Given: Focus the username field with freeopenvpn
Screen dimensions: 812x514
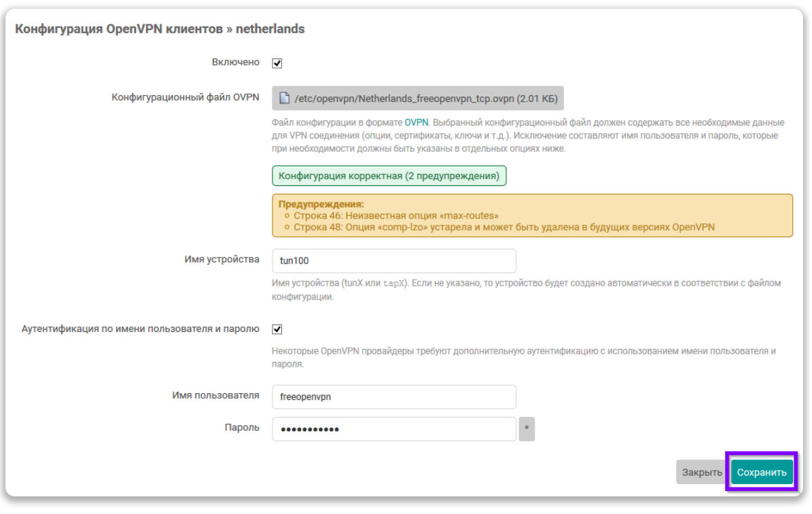Looking at the screenshot, I should (x=394, y=397).
